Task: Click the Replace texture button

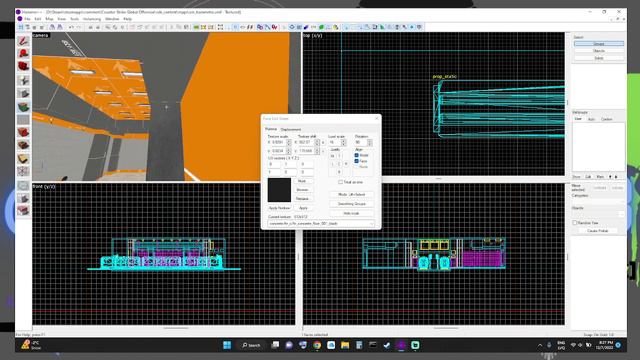Action: (302, 199)
